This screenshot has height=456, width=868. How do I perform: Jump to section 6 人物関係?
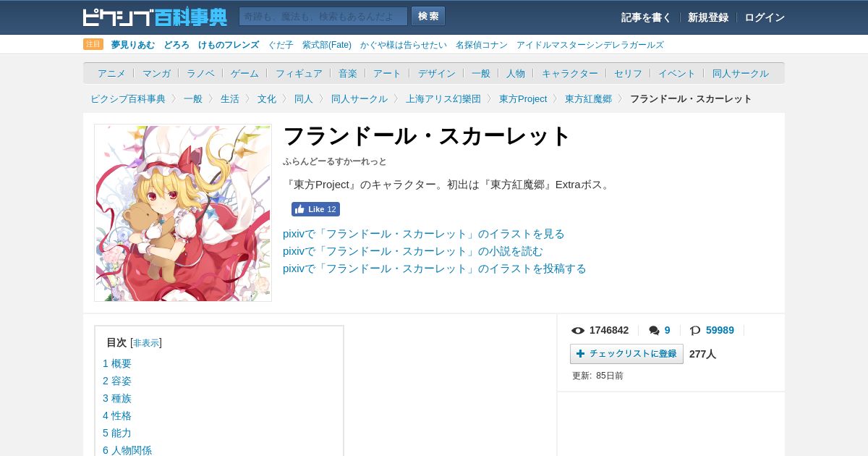[x=127, y=450]
